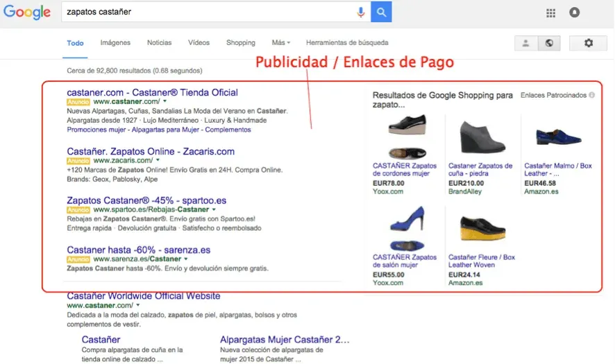Switch to the Imágenes tab
615x364 pixels.
click(x=115, y=43)
